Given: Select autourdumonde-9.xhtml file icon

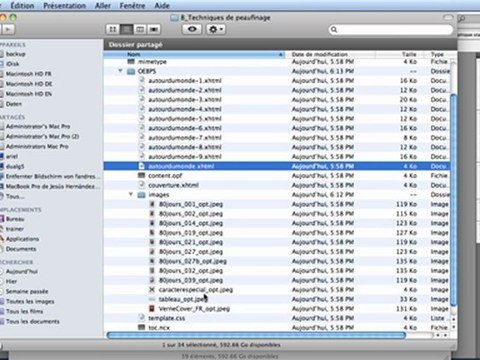Looking at the screenshot, I should point(142,156).
